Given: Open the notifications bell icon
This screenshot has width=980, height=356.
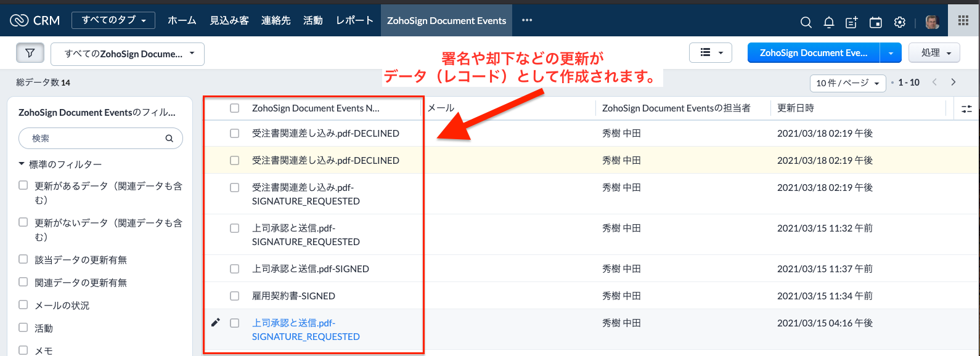Looking at the screenshot, I should pos(829,22).
